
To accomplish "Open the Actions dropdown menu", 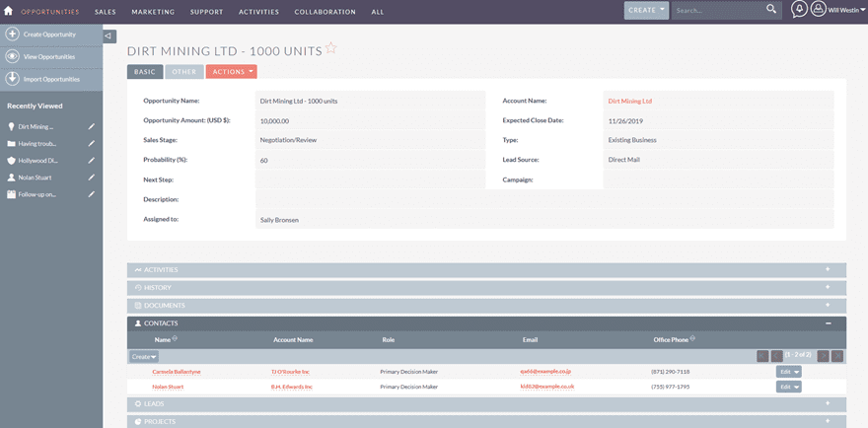I will click(231, 72).
